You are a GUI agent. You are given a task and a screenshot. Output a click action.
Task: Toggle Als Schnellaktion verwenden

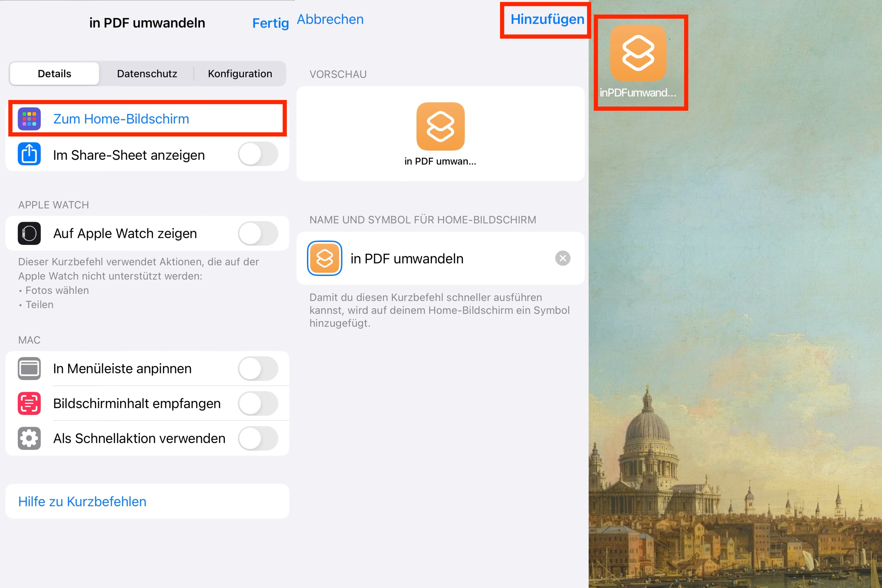coord(258,438)
